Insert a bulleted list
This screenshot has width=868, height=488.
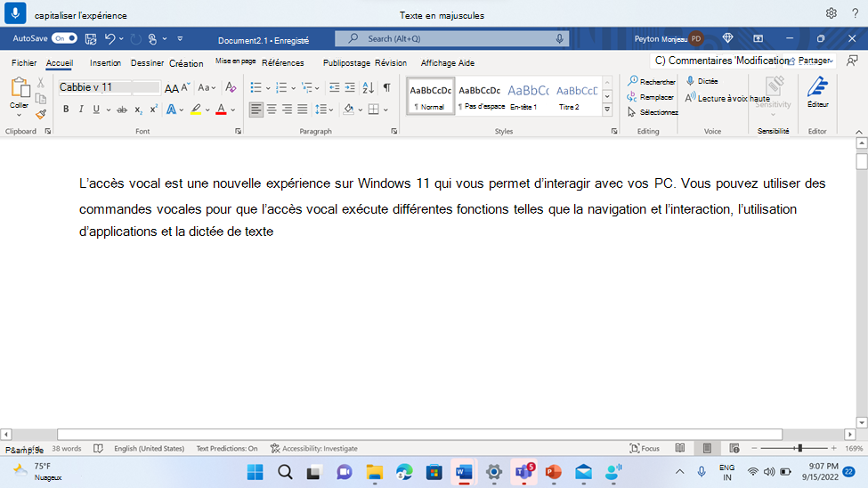(x=256, y=87)
